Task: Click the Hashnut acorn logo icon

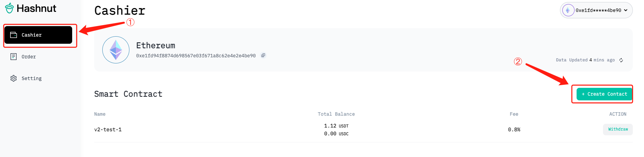Action: (x=9, y=8)
